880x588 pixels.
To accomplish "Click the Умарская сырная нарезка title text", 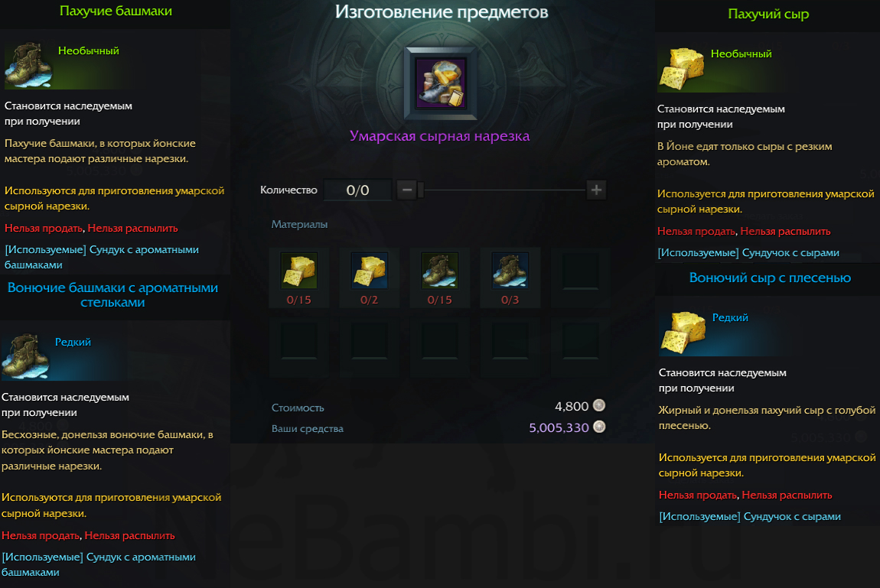I will point(439,135).
